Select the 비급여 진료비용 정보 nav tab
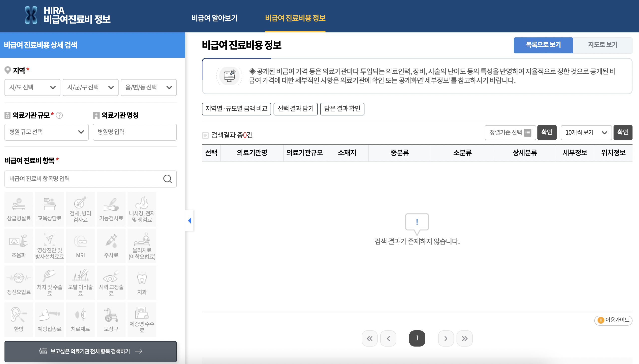 point(295,18)
